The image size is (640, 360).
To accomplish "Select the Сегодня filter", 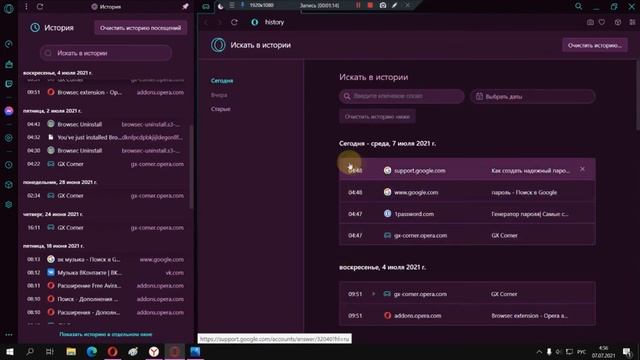I will pyautogui.click(x=222, y=81).
